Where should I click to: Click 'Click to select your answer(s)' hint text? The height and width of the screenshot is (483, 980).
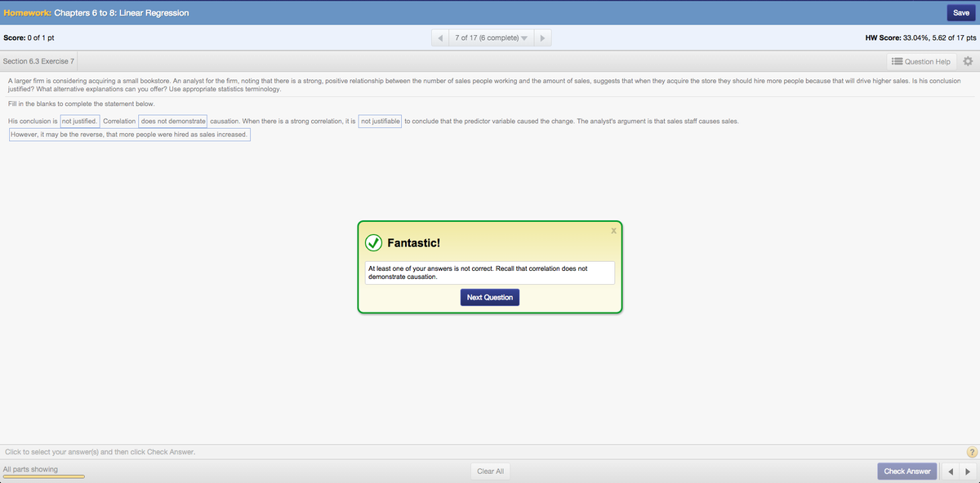point(100,452)
